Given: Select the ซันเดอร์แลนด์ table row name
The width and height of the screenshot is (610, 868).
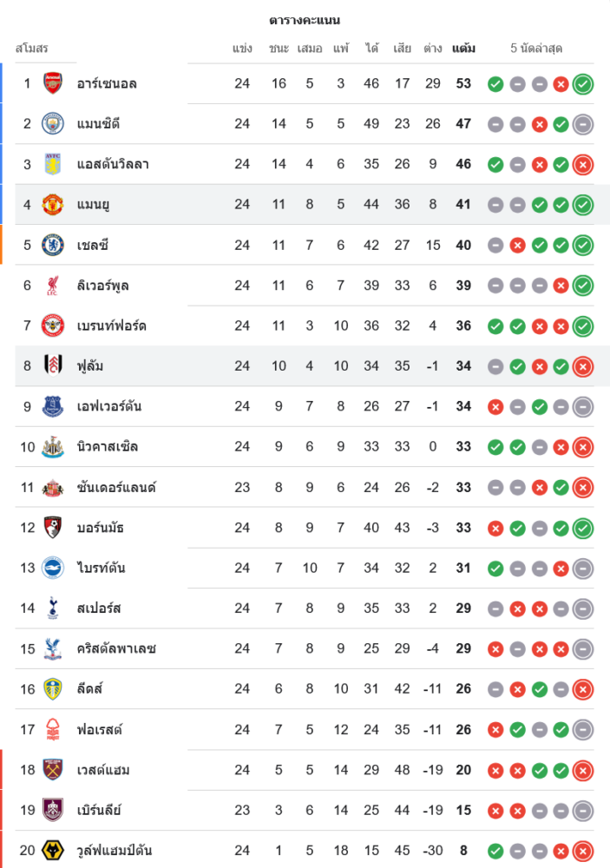Looking at the screenshot, I should pos(116,487).
